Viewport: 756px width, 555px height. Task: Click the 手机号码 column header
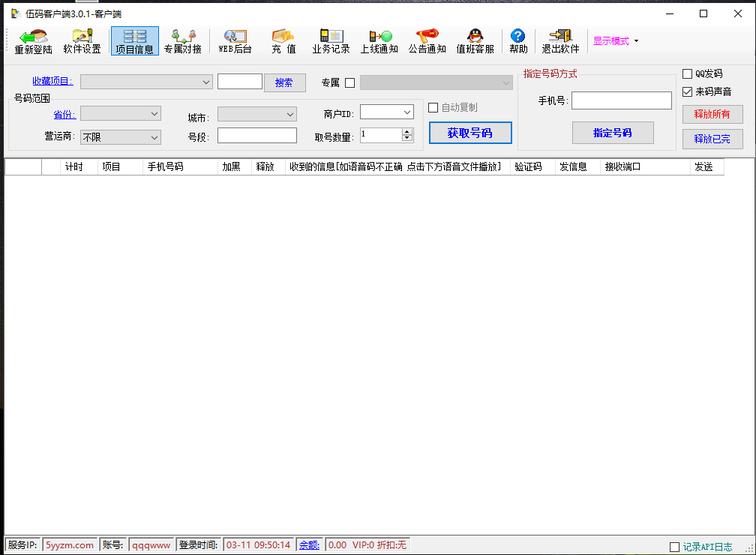[179, 167]
